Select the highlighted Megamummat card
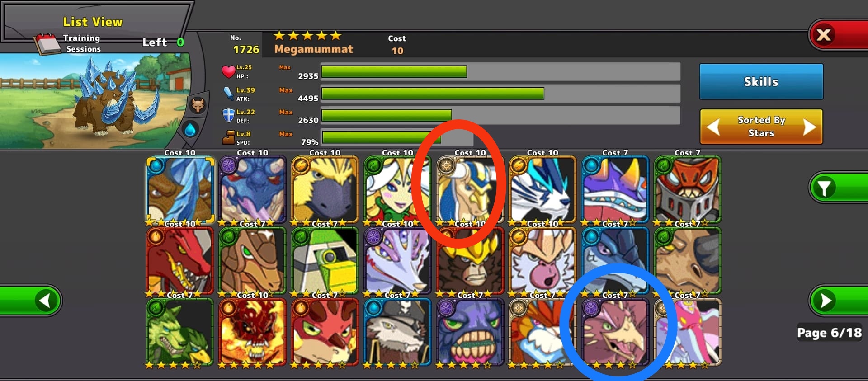The image size is (868, 381). (179, 190)
